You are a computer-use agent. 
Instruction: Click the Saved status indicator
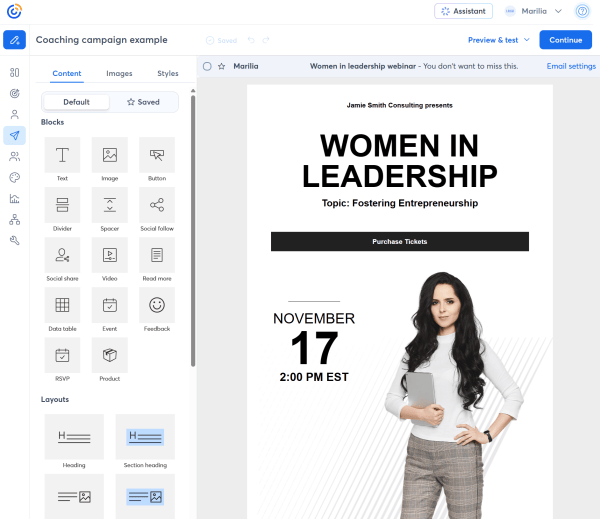pyautogui.click(x=222, y=40)
